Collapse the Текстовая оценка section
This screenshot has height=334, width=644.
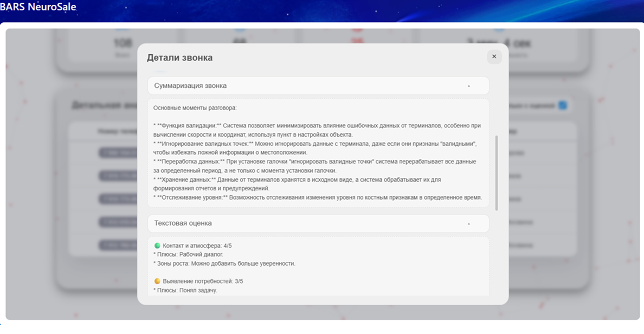click(x=318, y=223)
